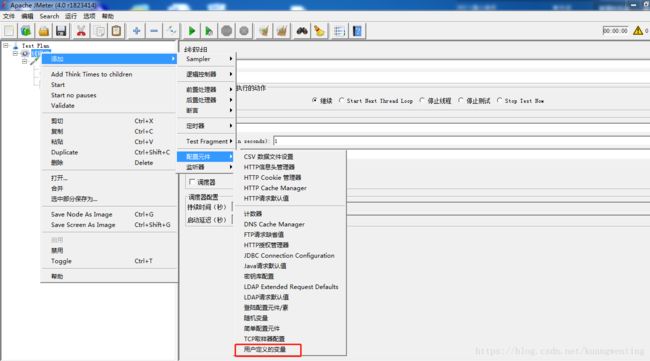Select the 停止测试 radio button
Viewport: 650px width, 361px height.
(x=461, y=100)
